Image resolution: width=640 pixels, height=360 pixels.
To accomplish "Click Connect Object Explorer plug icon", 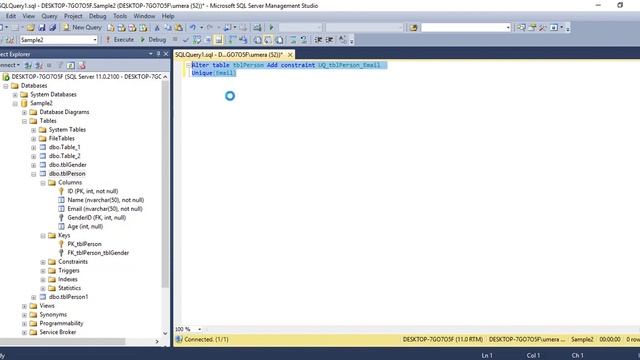I will tap(28, 65).
